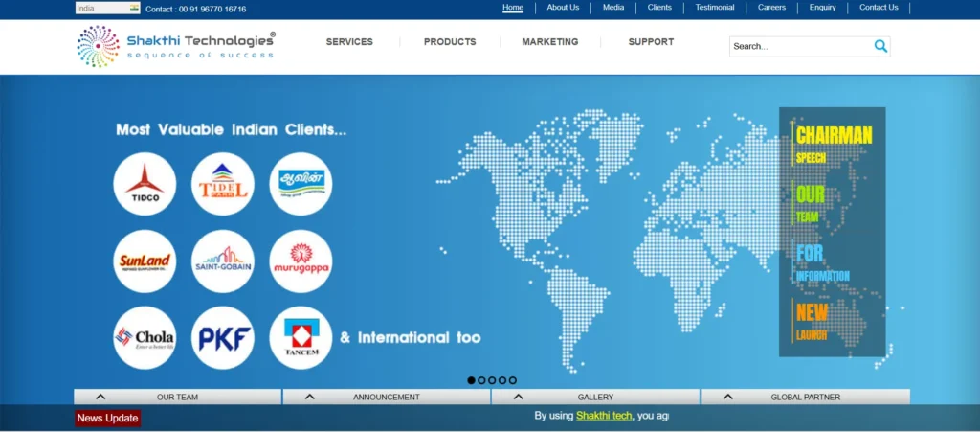The image size is (980, 432).
Task: Click the News Update label
Action: (x=107, y=419)
